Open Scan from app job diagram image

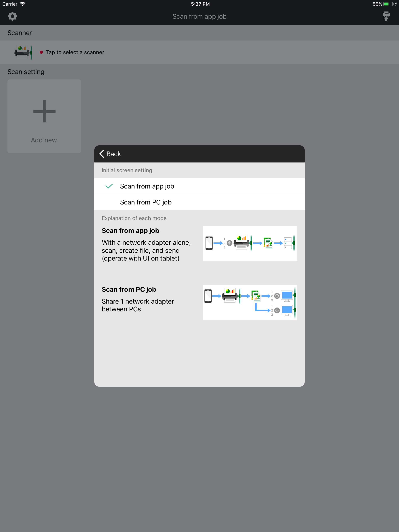pyautogui.click(x=250, y=243)
